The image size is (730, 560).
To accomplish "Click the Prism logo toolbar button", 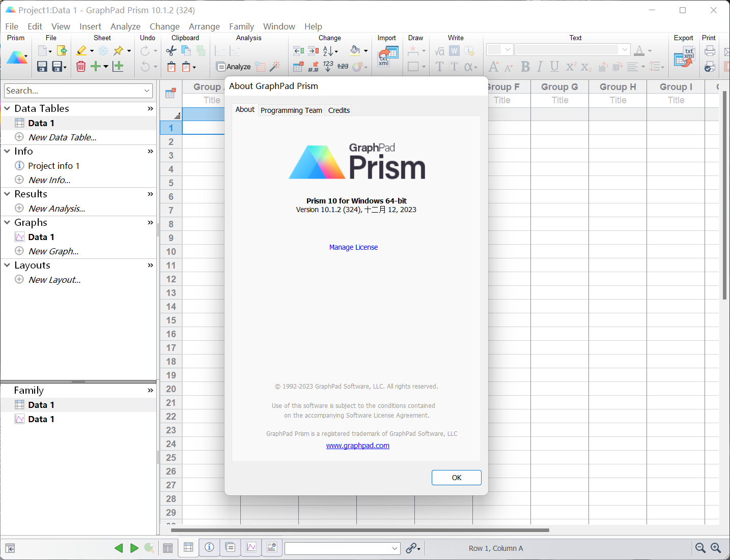I will coord(16,57).
